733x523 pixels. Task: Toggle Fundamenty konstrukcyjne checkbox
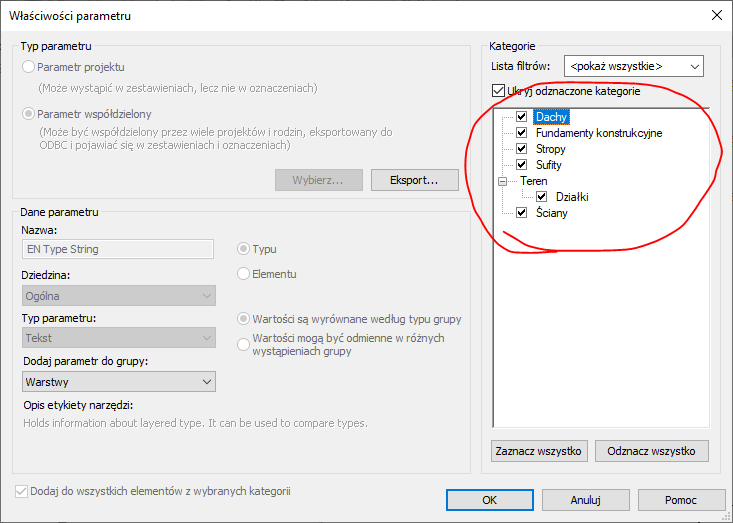tap(521, 133)
